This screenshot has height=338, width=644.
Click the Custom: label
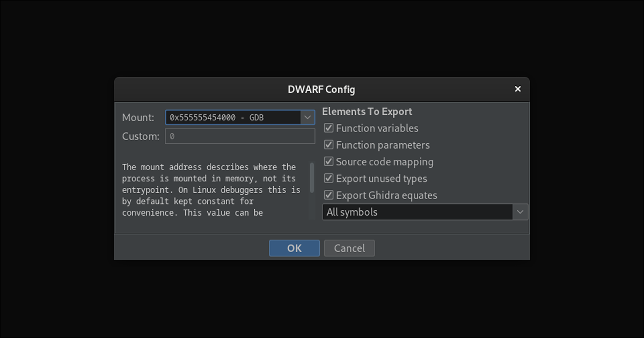[141, 136]
